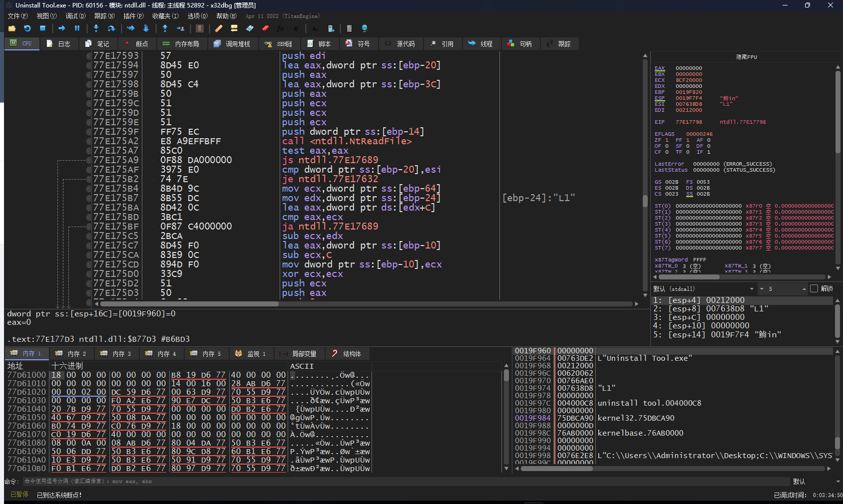The height and width of the screenshot is (504, 843).
Task: Click the 隐藏FPU button
Action: (x=746, y=57)
